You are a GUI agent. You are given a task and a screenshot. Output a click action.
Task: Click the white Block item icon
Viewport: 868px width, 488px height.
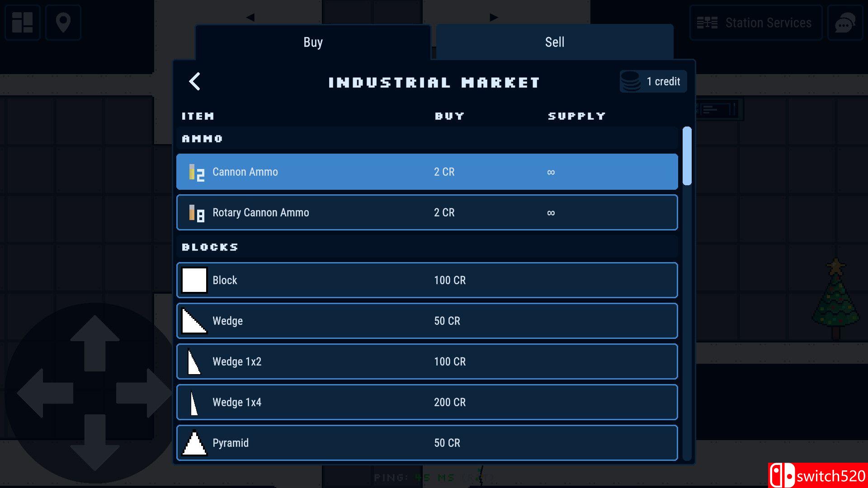(x=194, y=280)
